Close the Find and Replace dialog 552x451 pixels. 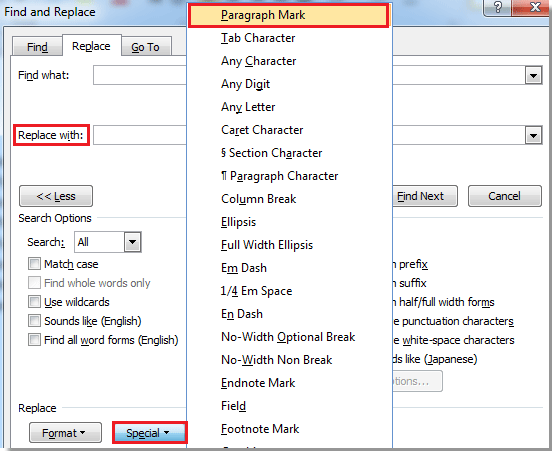533,7
